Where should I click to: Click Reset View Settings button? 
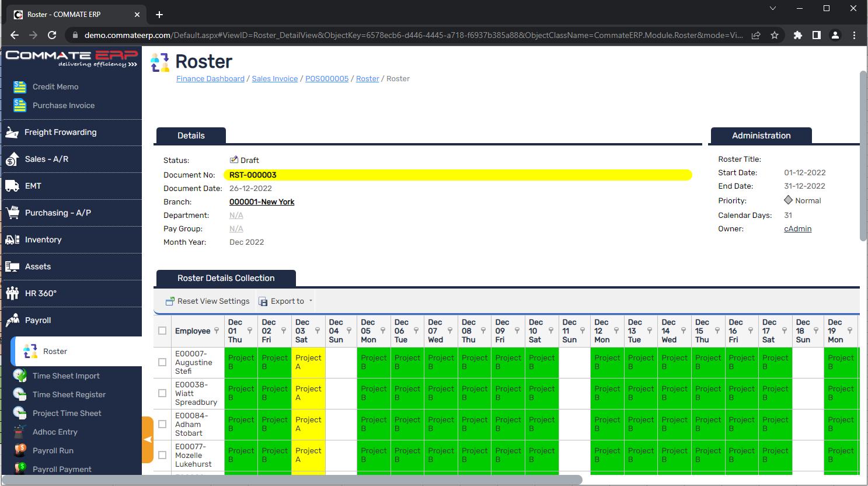[207, 301]
